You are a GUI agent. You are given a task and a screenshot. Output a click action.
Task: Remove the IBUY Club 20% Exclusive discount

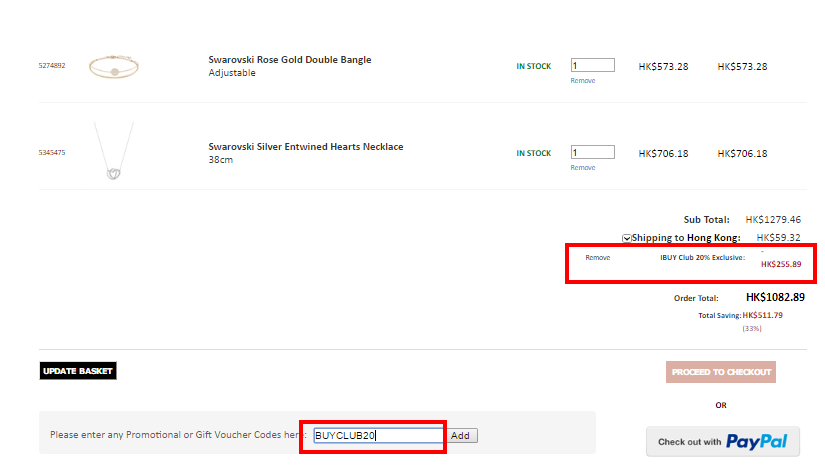[x=598, y=258]
